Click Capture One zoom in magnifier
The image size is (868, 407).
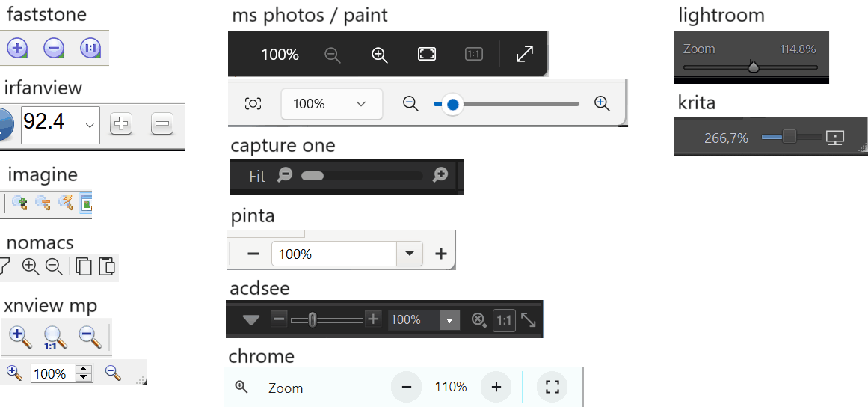[440, 176]
